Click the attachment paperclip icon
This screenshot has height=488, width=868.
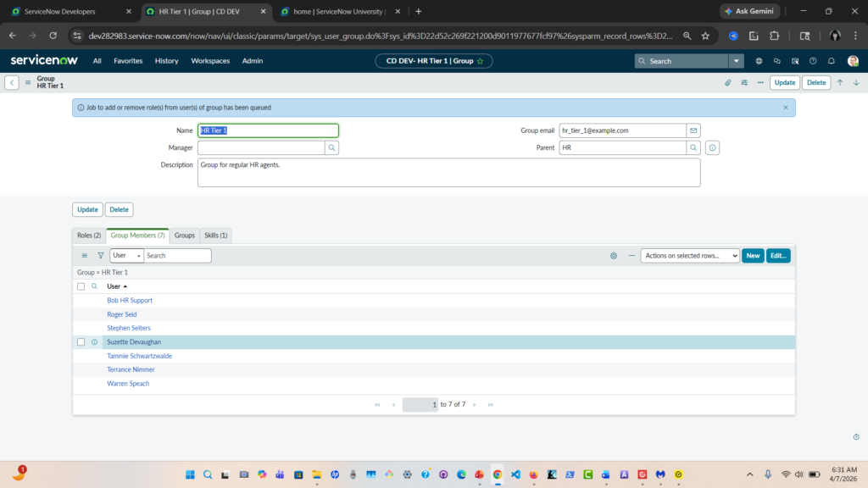(727, 83)
